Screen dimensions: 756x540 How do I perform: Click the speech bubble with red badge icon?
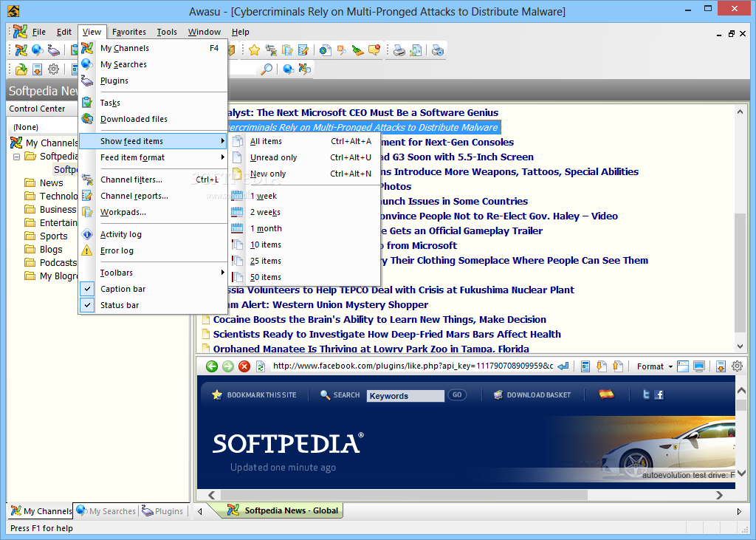coord(374,49)
